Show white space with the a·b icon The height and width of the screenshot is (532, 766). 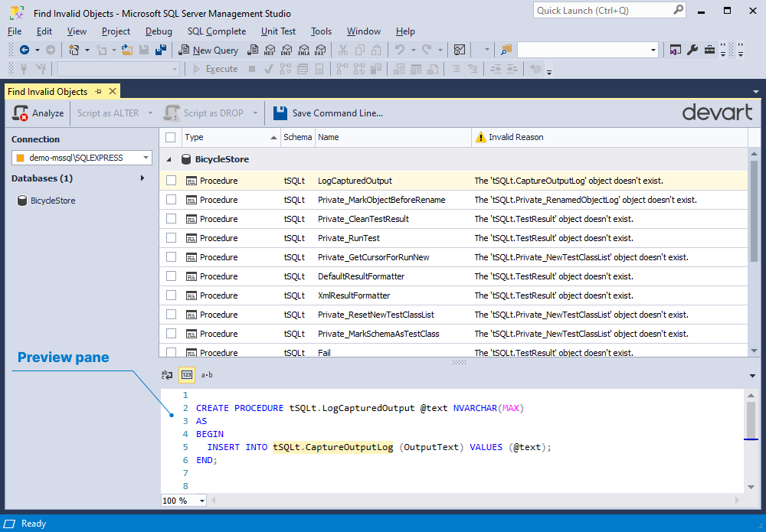(207, 375)
